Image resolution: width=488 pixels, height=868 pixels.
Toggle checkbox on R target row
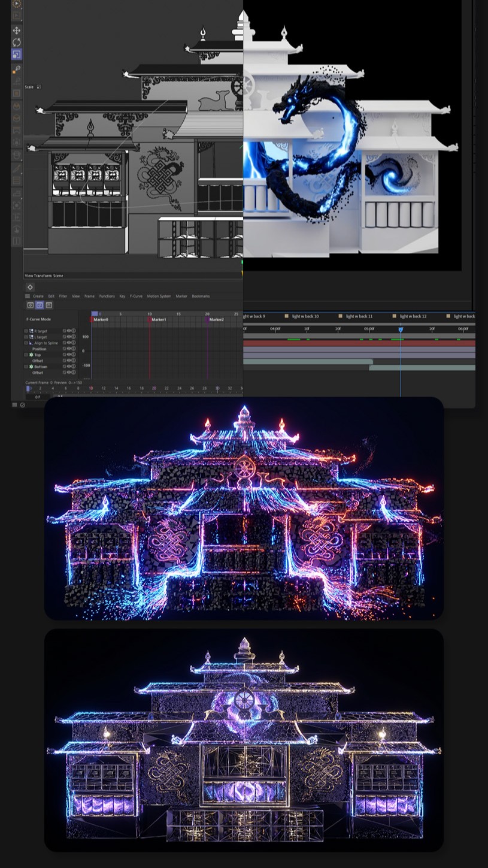64,331
